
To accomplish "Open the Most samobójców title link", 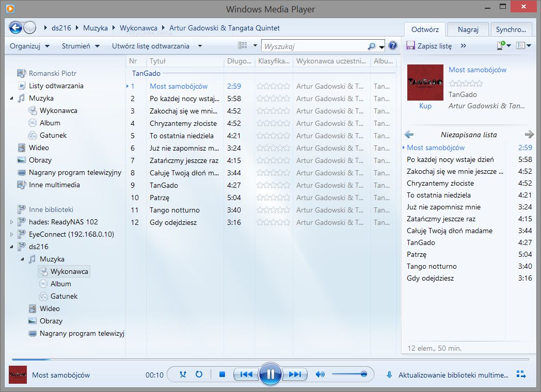I will point(477,70).
